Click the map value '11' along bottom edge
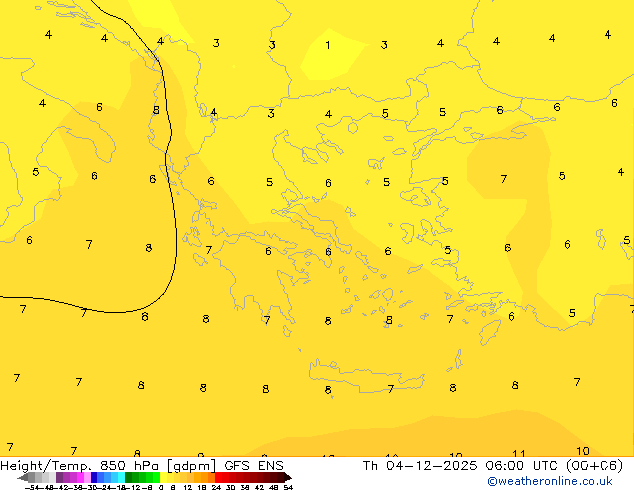This screenshot has height=490, width=634. tap(518, 454)
